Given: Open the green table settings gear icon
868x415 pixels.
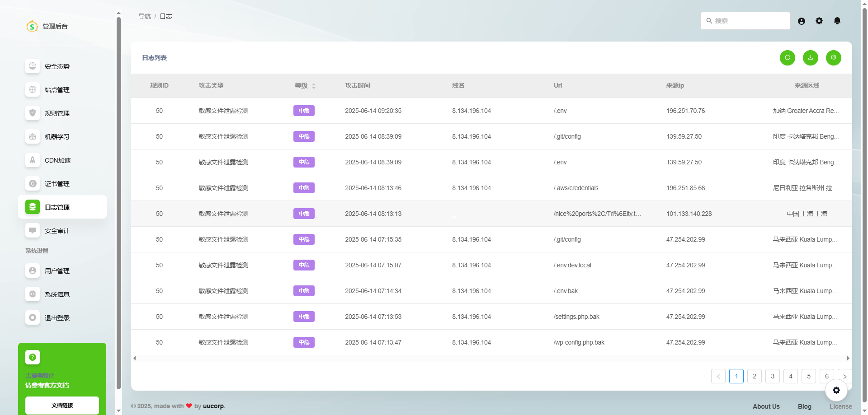Looking at the screenshot, I should 833,58.
